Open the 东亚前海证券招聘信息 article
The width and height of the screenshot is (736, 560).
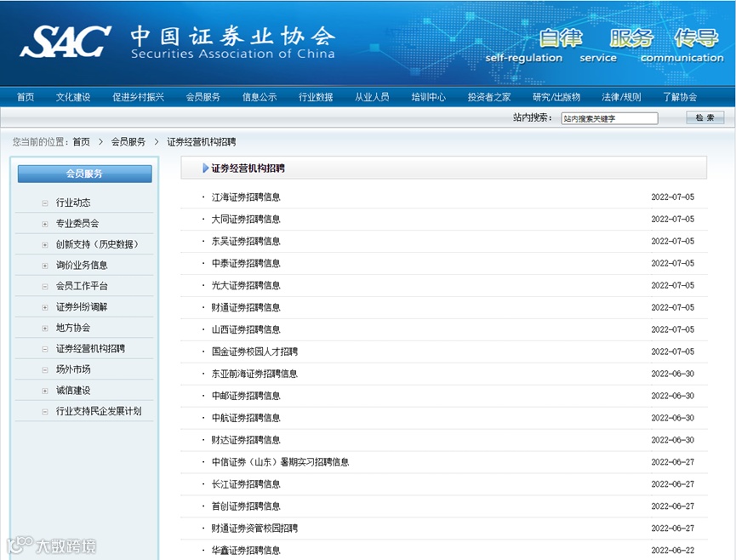pos(254,374)
